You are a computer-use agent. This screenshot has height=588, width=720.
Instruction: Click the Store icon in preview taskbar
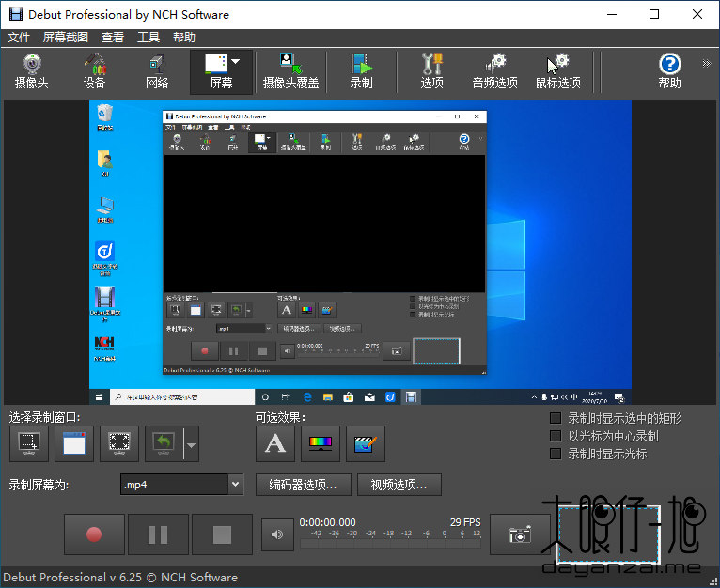pyautogui.click(x=349, y=397)
